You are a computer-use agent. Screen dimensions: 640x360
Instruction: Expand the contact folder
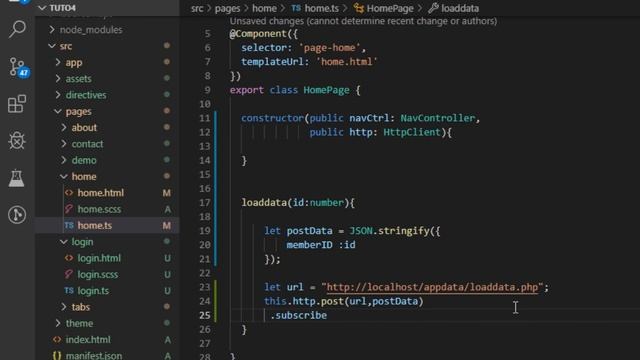pyautogui.click(x=87, y=144)
